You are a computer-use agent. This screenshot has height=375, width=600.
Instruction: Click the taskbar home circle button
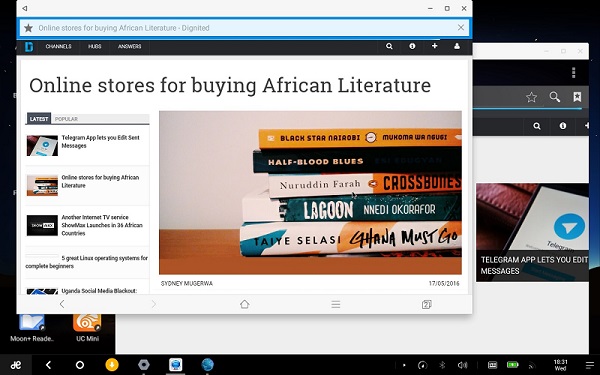click(x=80, y=365)
